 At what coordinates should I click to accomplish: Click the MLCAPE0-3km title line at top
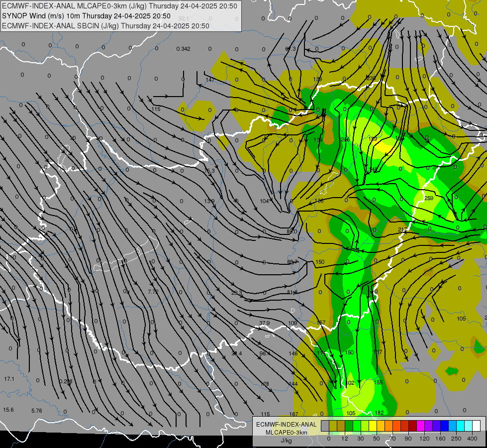pos(119,6)
